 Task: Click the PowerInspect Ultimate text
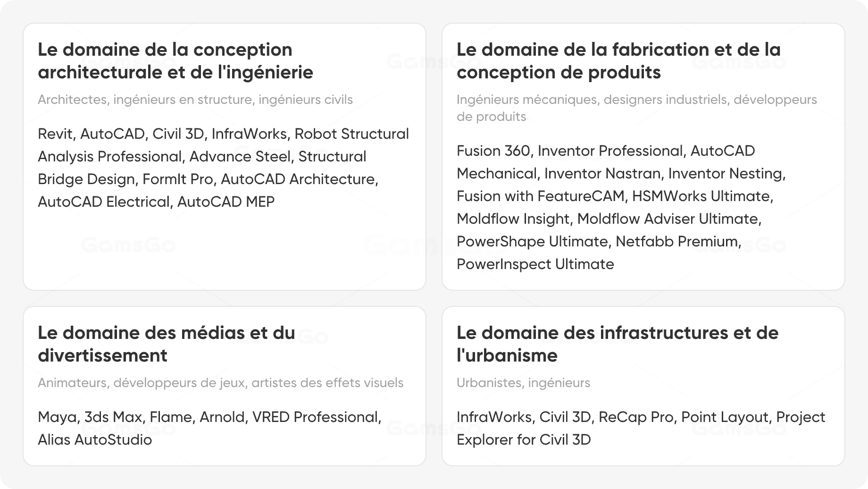pos(535,264)
